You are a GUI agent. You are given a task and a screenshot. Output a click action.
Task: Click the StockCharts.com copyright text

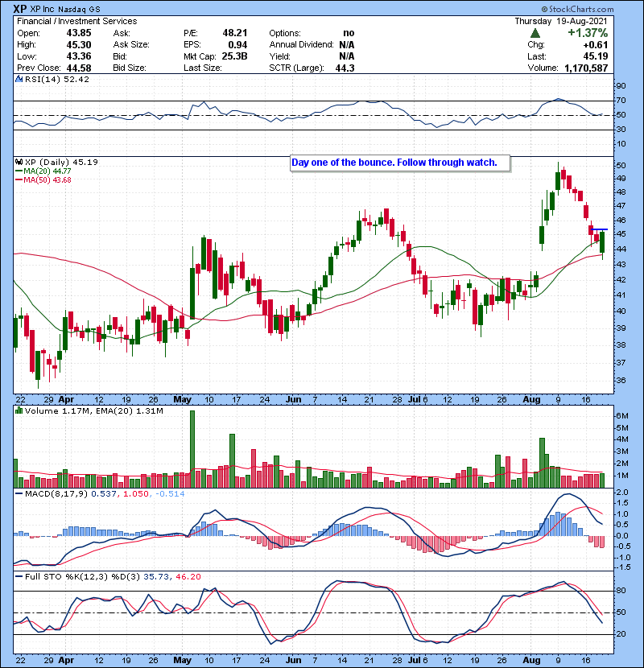tap(577, 9)
